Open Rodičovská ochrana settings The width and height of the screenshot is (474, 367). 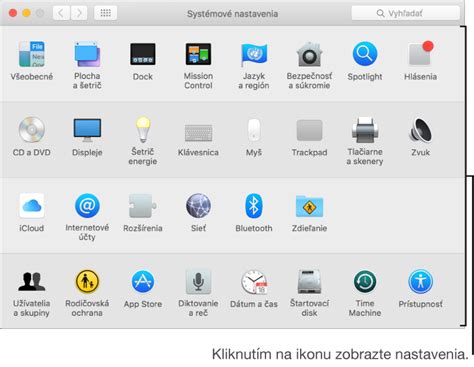(x=87, y=281)
